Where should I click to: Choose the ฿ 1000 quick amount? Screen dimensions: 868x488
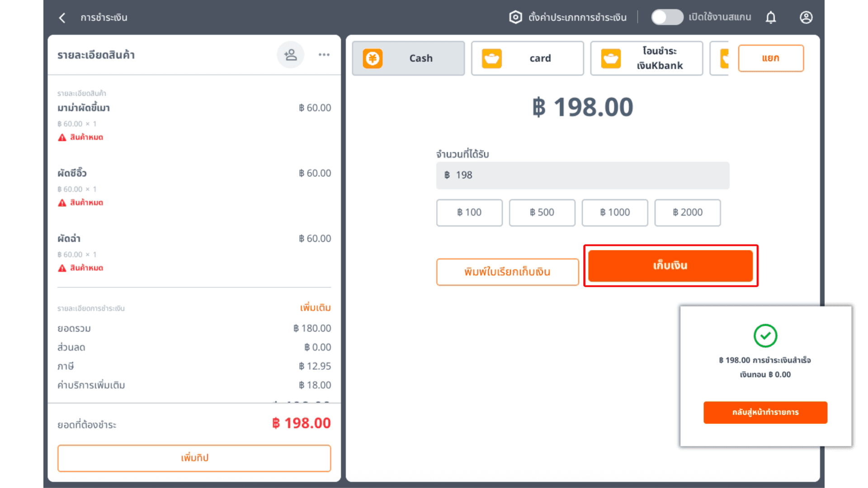614,212
